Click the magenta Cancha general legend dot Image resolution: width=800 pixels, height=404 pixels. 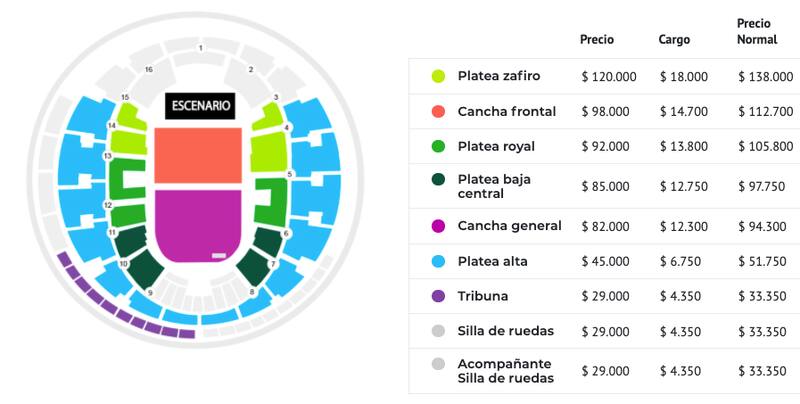(438, 226)
